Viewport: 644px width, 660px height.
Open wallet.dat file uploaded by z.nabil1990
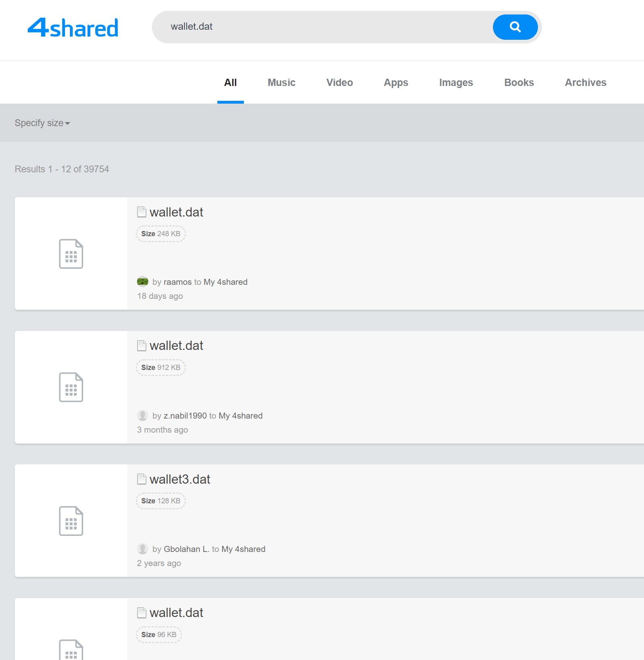coord(176,345)
